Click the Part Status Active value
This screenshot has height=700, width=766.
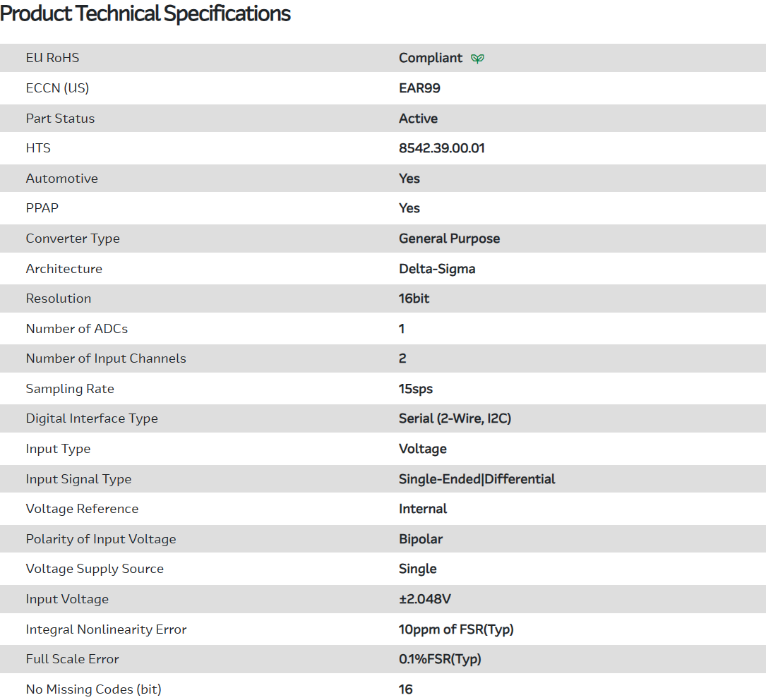point(418,119)
